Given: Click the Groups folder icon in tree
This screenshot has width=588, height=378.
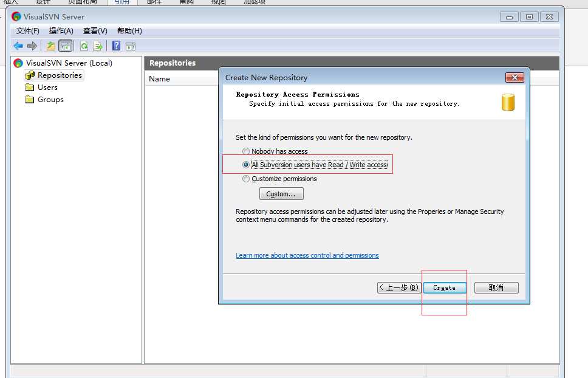Looking at the screenshot, I should (30, 100).
